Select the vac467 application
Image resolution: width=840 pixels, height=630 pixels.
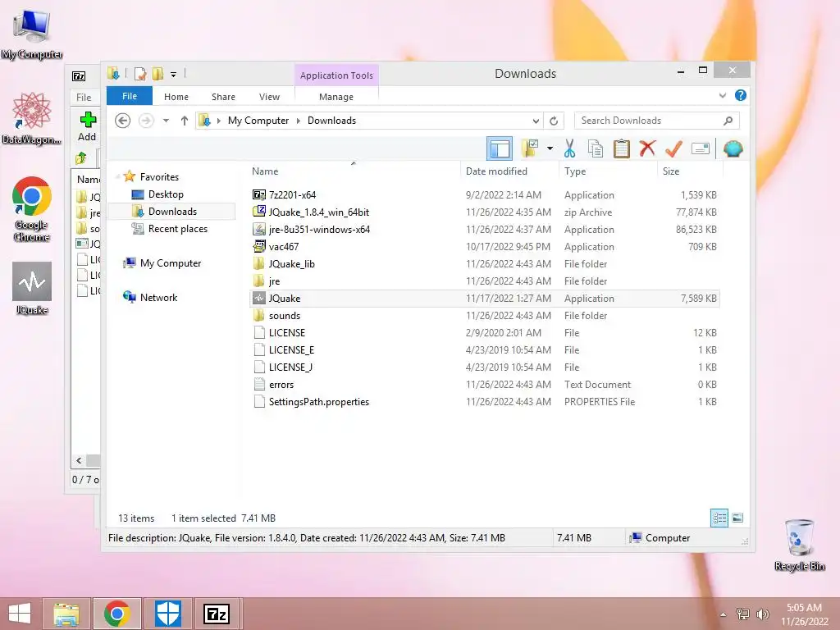click(484, 246)
